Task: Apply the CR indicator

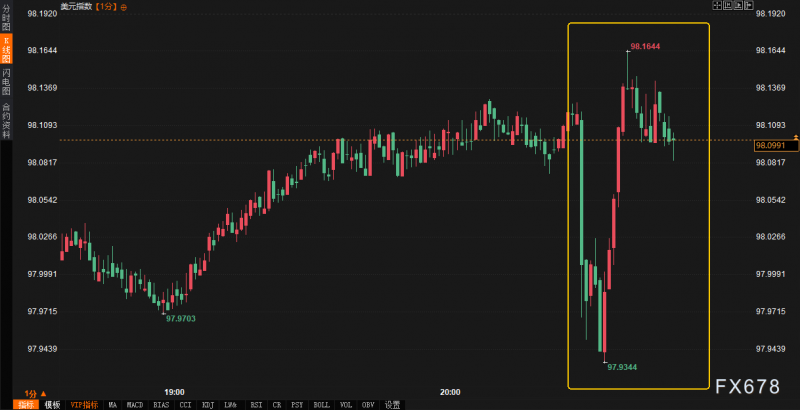Action: click(x=277, y=405)
